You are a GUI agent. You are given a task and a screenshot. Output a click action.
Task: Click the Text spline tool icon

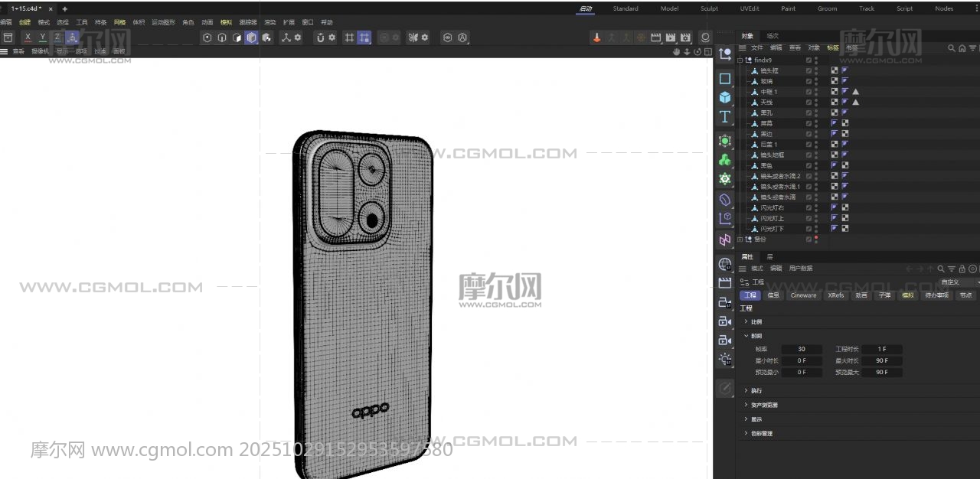point(725,117)
